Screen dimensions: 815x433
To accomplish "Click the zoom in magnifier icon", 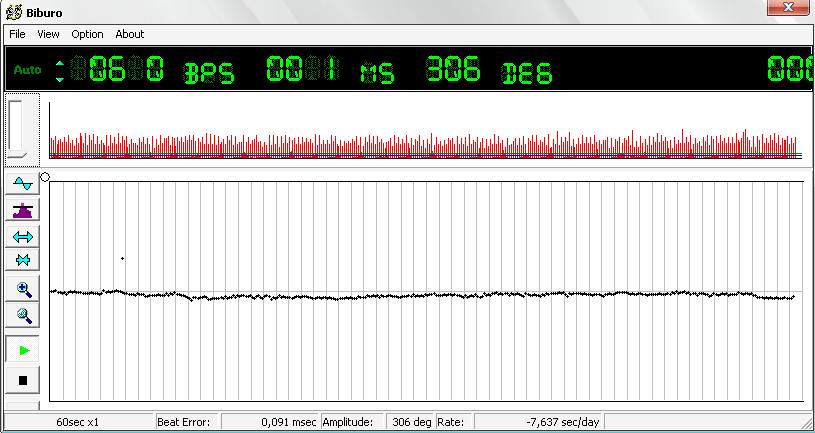I will (x=22, y=290).
